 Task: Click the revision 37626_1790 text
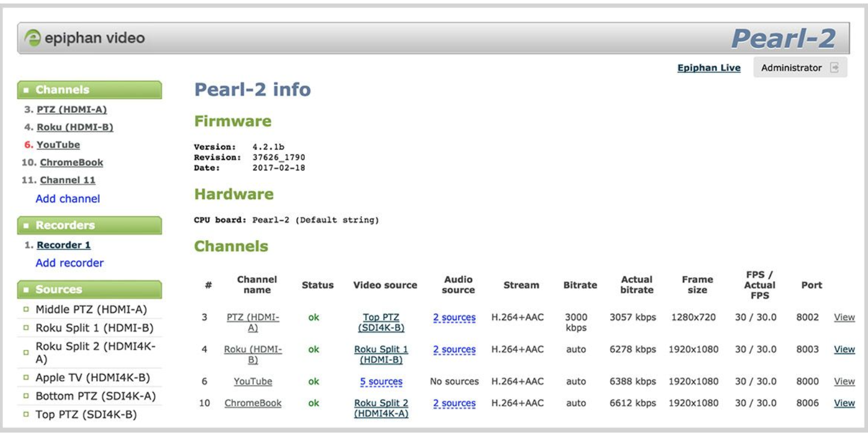click(279, 157)
